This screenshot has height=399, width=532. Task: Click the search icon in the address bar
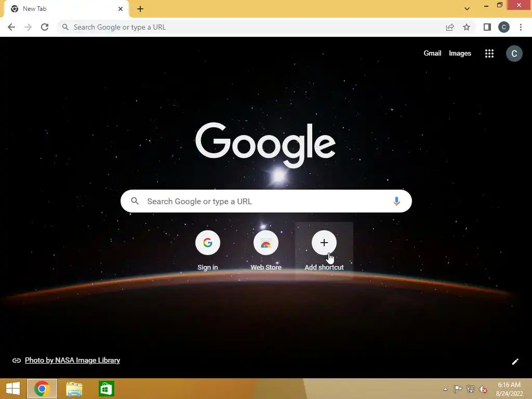click(x=65, y=27)
